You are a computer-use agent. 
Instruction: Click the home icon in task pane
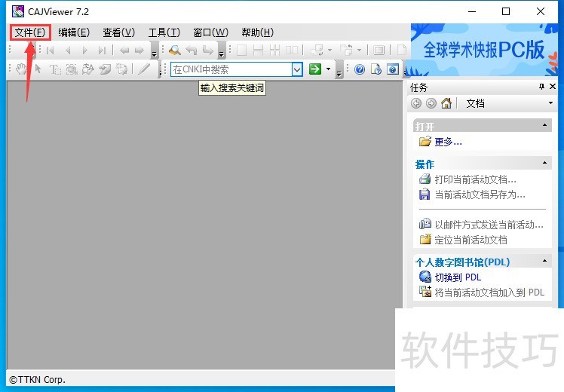click(x=446, y=103)
